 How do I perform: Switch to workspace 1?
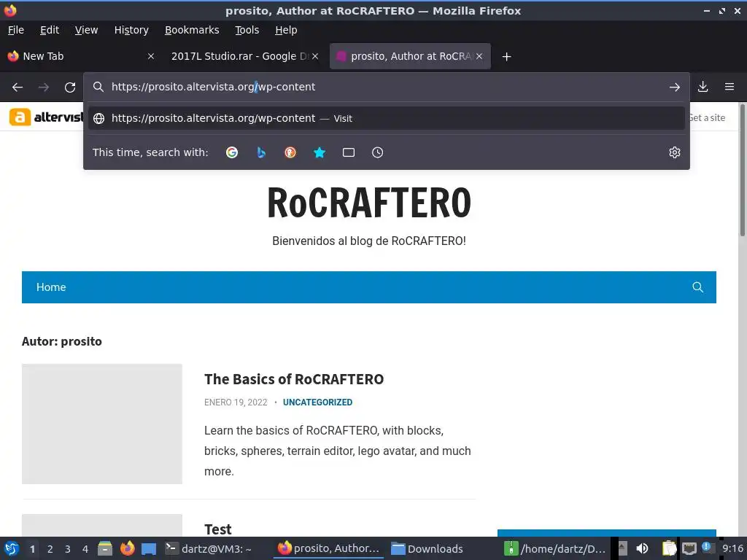(x=32, y=549)
